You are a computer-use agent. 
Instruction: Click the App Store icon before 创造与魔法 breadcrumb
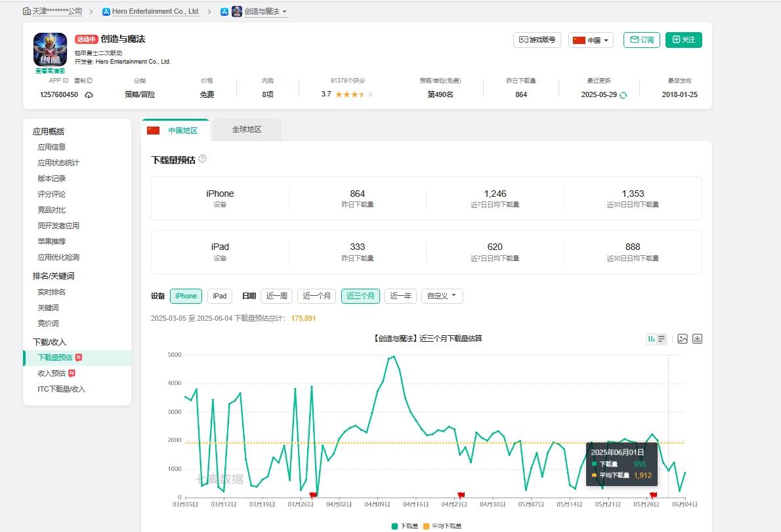[x=224, y=11]
